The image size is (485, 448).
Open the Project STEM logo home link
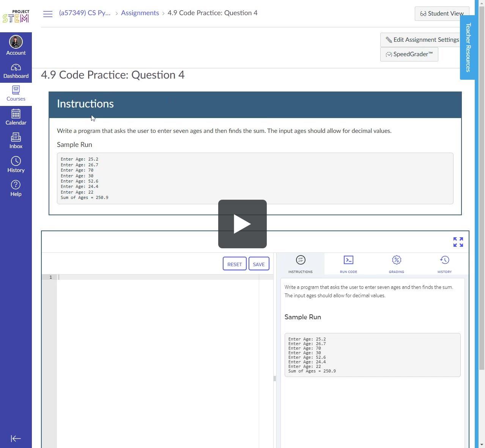click(16, 16)
